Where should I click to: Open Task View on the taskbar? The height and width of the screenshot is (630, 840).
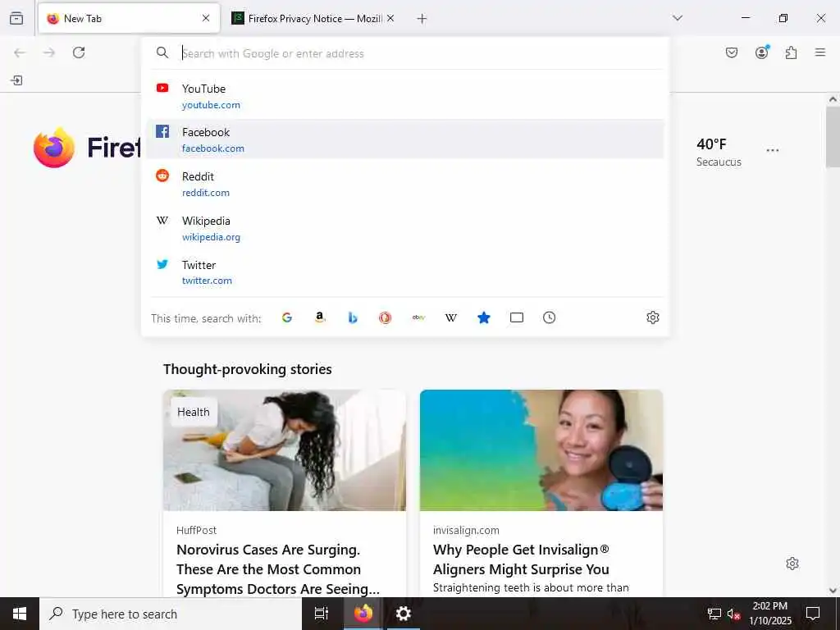(322, 614)
